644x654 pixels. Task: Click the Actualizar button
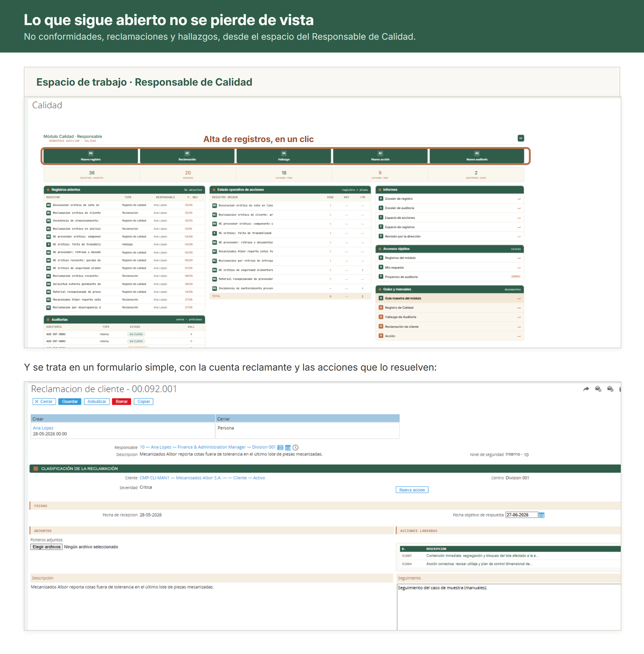[97, 401]
